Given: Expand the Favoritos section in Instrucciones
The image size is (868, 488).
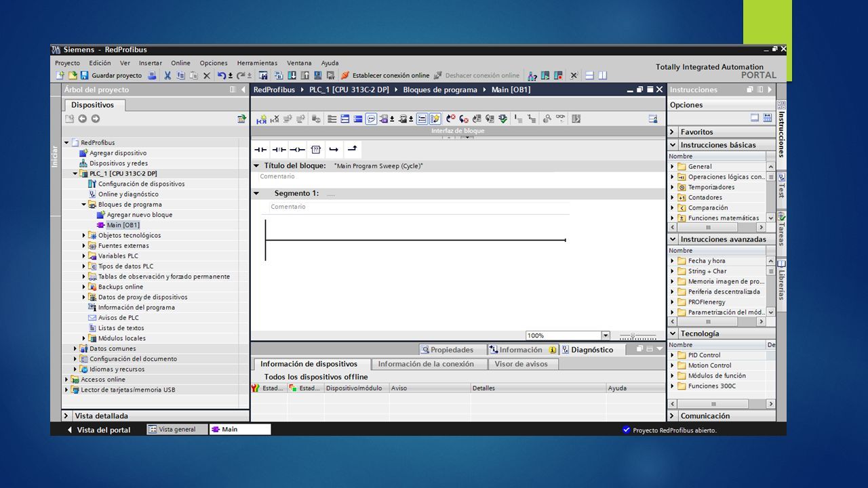Looking at the screenshot, I should click(673, 132).
